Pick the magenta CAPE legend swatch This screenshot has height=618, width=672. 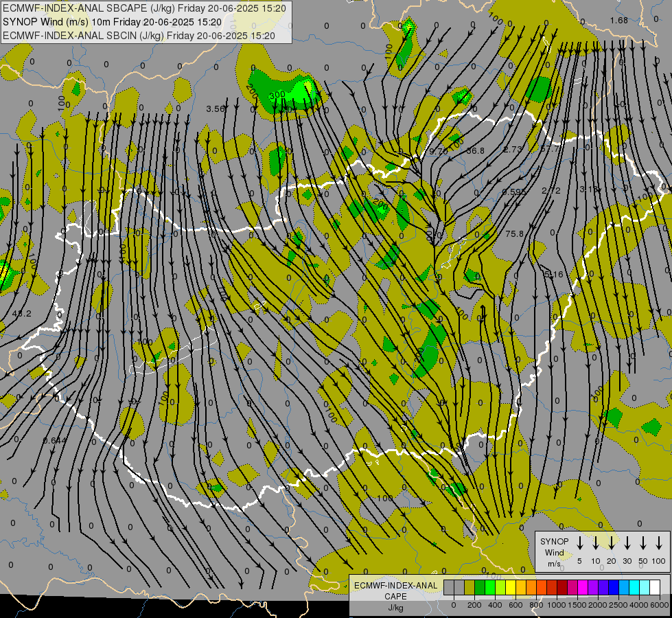(583, 587)
